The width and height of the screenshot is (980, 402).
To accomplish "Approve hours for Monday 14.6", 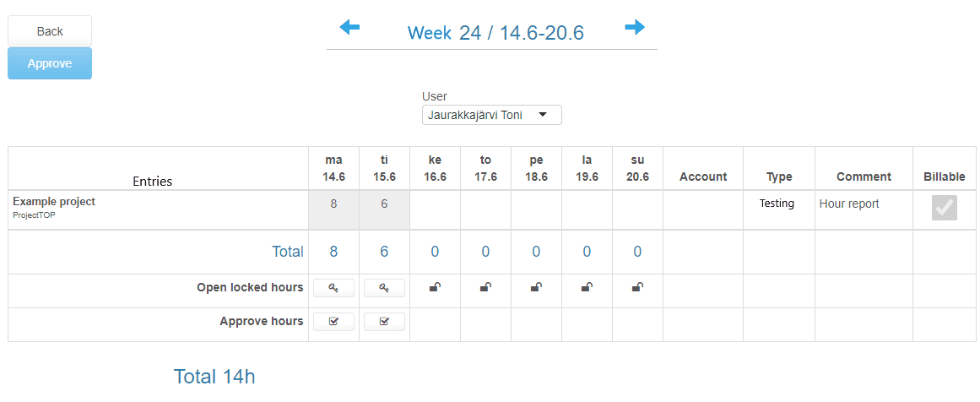I will 333,322.
